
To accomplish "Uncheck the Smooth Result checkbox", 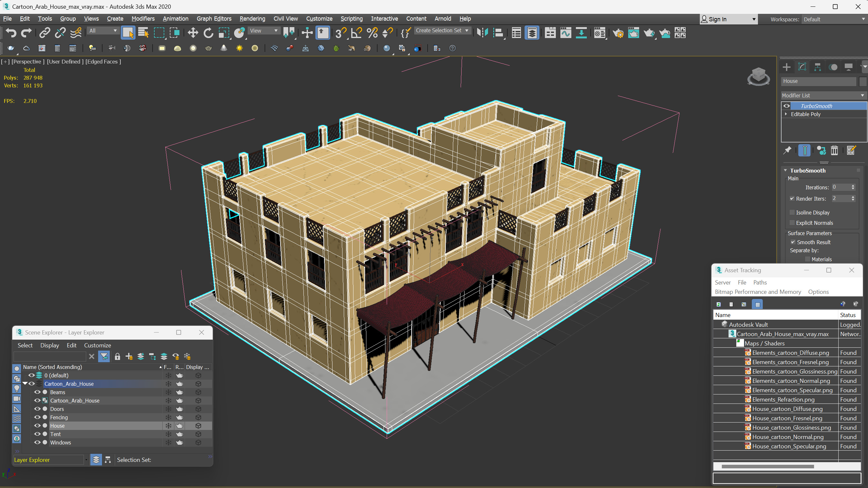I will 793,242.
